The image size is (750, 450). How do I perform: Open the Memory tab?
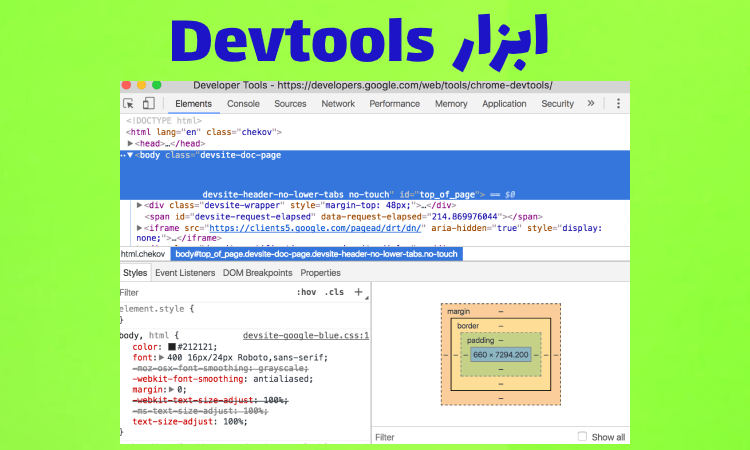tap(451, 104)
